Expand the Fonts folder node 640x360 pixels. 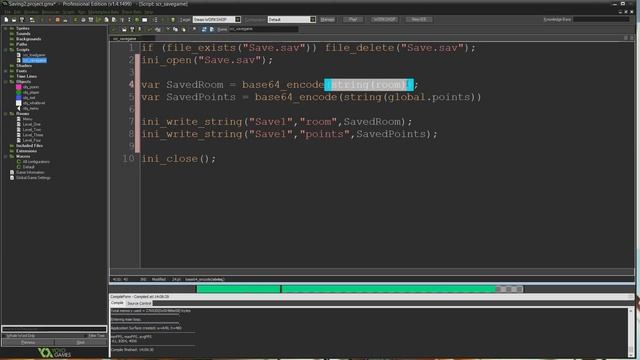[x=6, y=71]
